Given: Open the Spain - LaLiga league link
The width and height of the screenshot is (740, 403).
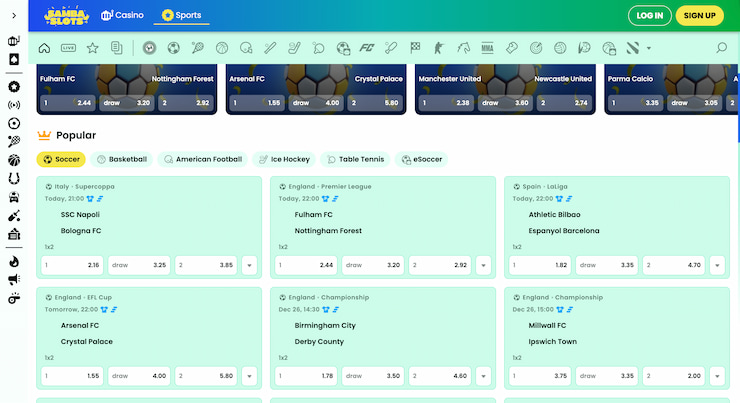Looking at the screenshot, I should 545,186.
